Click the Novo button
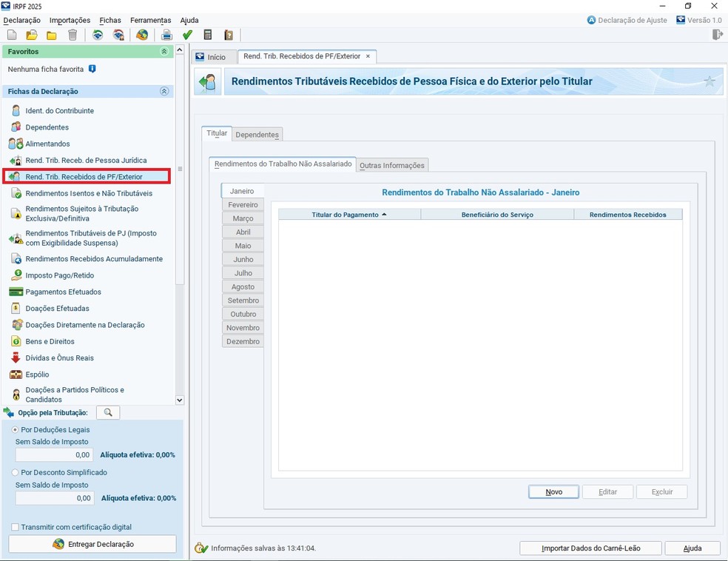 (x=553, y=492)
